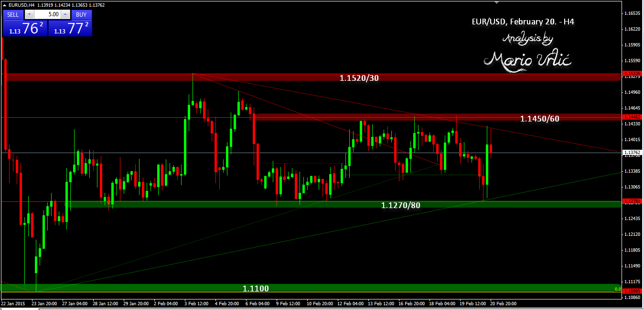Click the 5.00 volume input field

click(47, 14)
